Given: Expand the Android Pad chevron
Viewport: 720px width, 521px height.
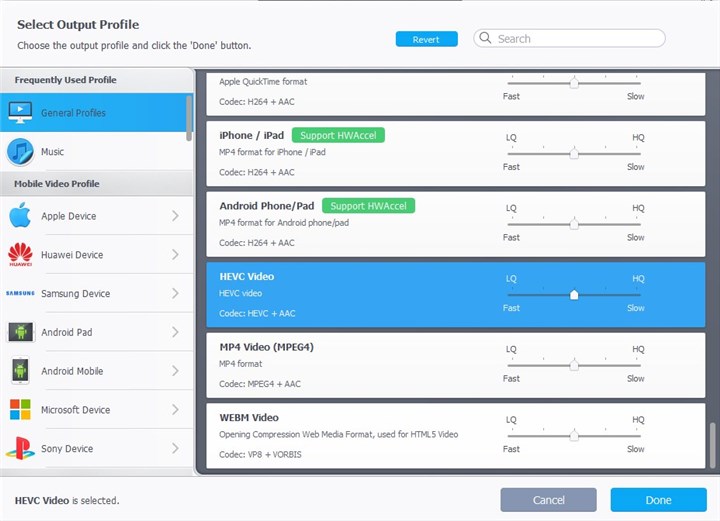Looking at the screenshot, I should pos(175,332).
